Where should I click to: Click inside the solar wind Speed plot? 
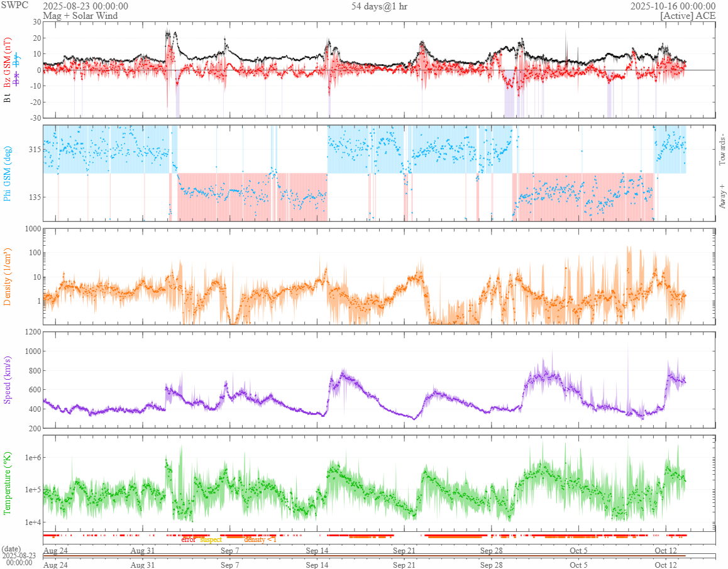point(379,380)
